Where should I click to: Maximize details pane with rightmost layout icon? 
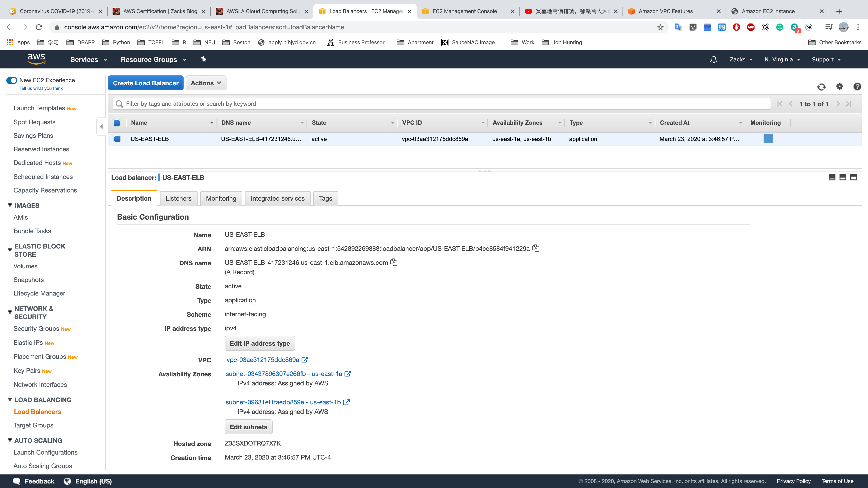[854, 178]
